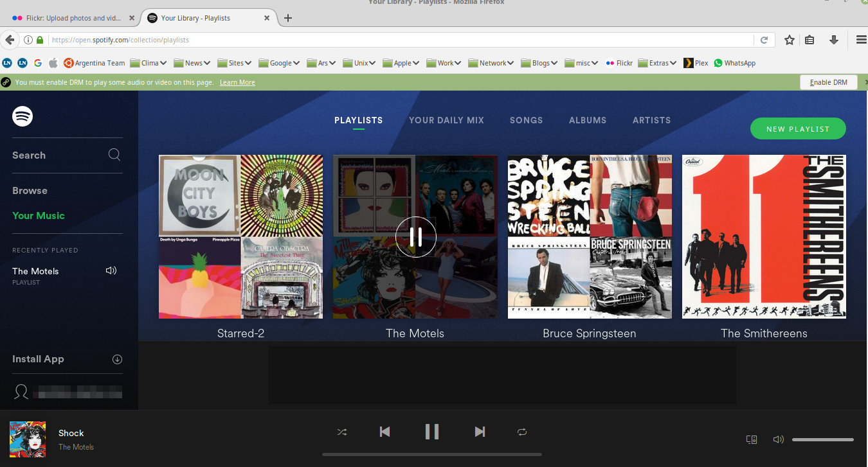Image resolution: width=868 pixels, height=467 pixels.
Task: Expand the Google bookmarks folder
Action: pos(280,63)
